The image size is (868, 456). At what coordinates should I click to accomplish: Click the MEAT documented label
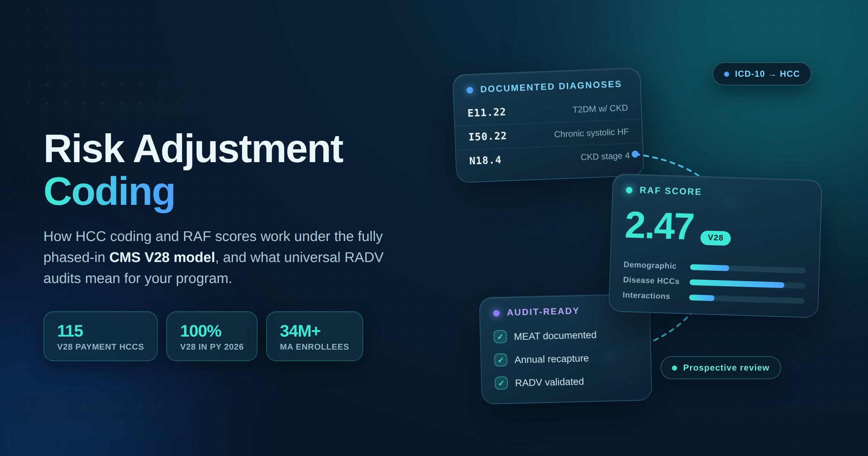coord(555,336)
